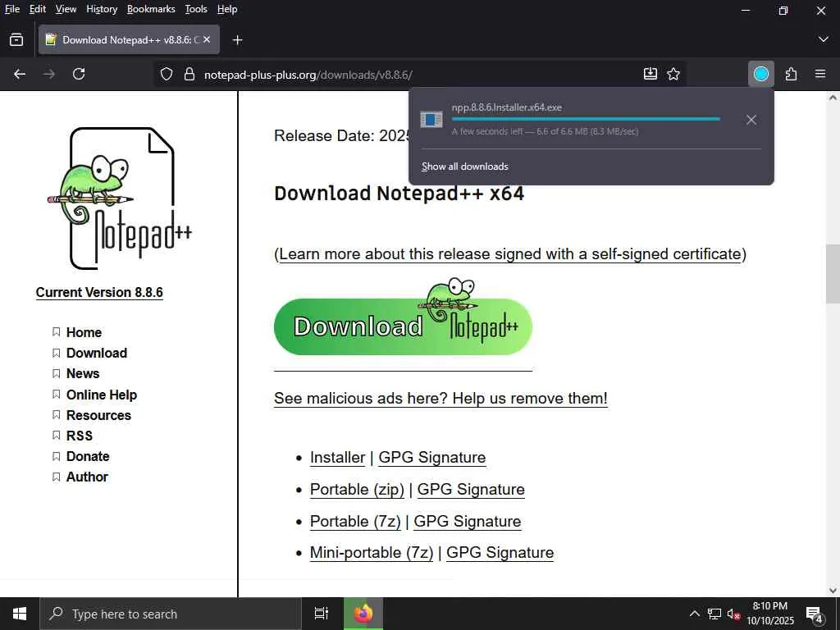Viewport: 840px width, 630px height.
Task: Select the Download Notepad++ v8.8.6 tab
Action: pos(129,39)
